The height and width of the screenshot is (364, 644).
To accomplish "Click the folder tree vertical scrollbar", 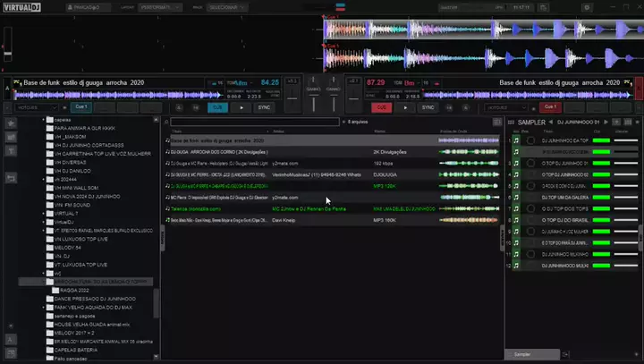I will tap(156, 303).
